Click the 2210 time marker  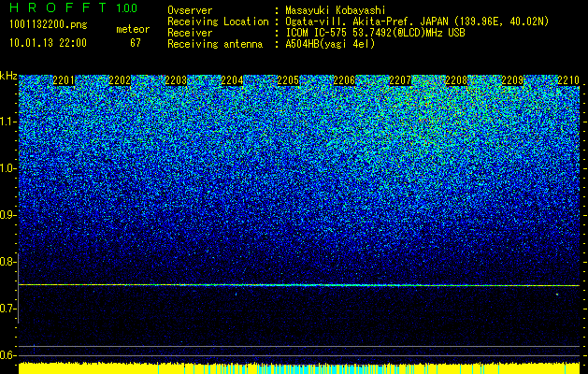[x=568, y=80]
